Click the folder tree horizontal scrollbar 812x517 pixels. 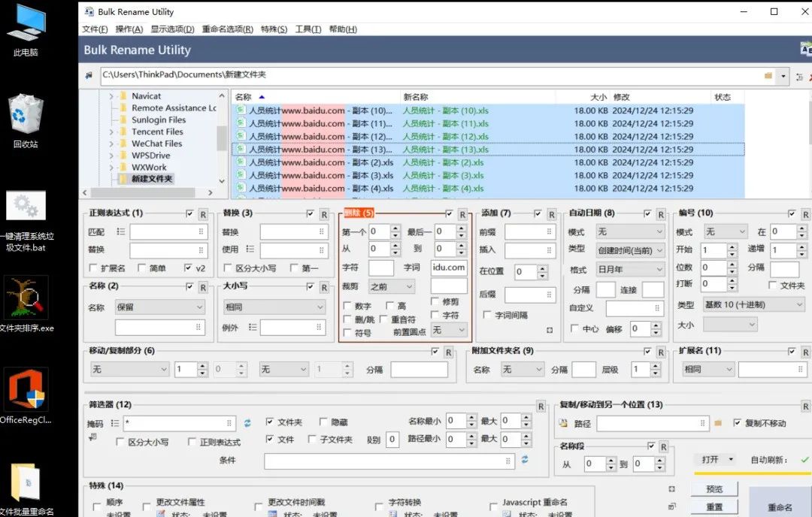[143, 192]
